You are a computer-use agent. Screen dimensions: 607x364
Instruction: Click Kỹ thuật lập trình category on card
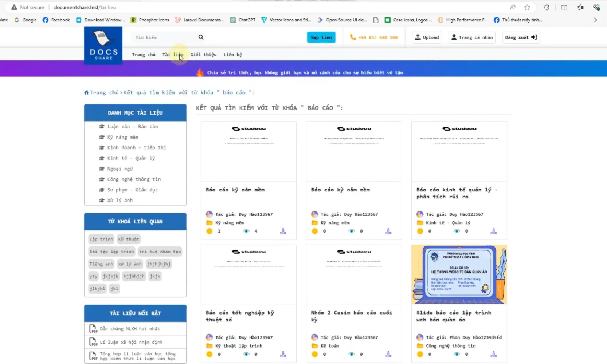pos(239,346)
